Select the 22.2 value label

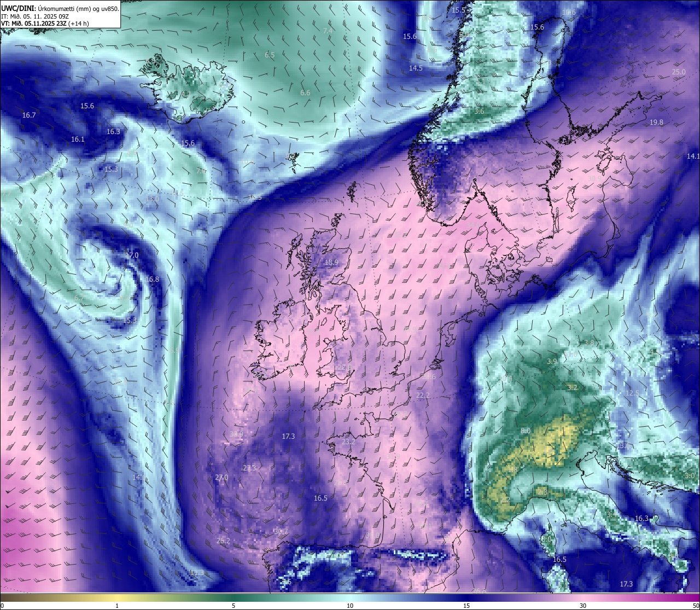click(x=423, y=395)
